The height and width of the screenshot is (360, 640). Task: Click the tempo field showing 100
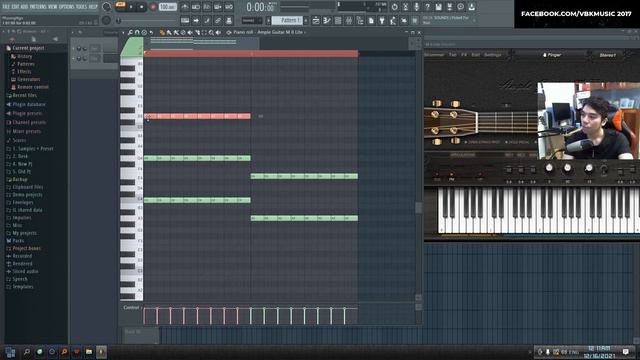click(x=167, y=7)
